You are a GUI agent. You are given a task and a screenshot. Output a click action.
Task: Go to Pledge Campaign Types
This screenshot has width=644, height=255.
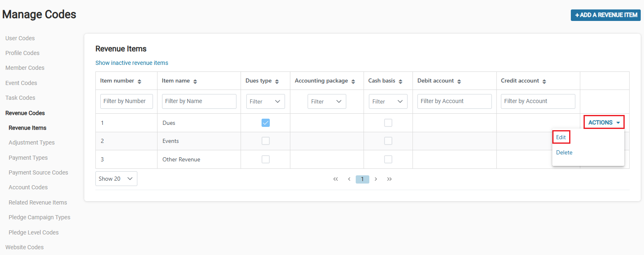click(x=39, y=217)
